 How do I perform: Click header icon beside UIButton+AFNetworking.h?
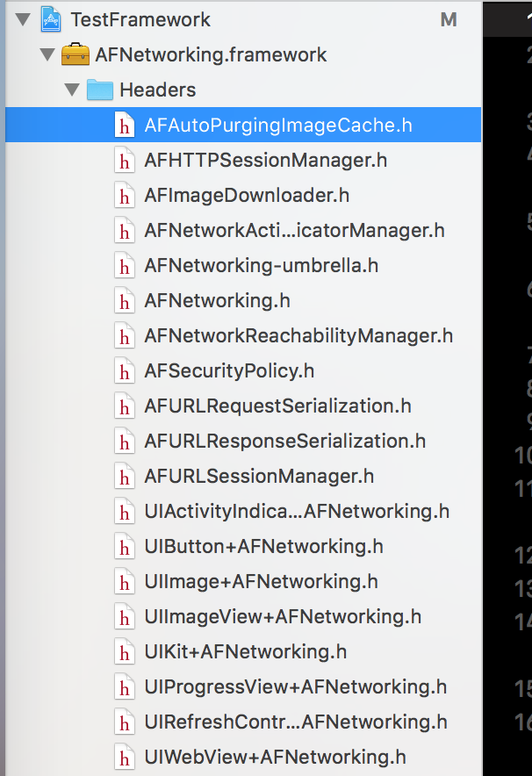click(x=124, y=546)
